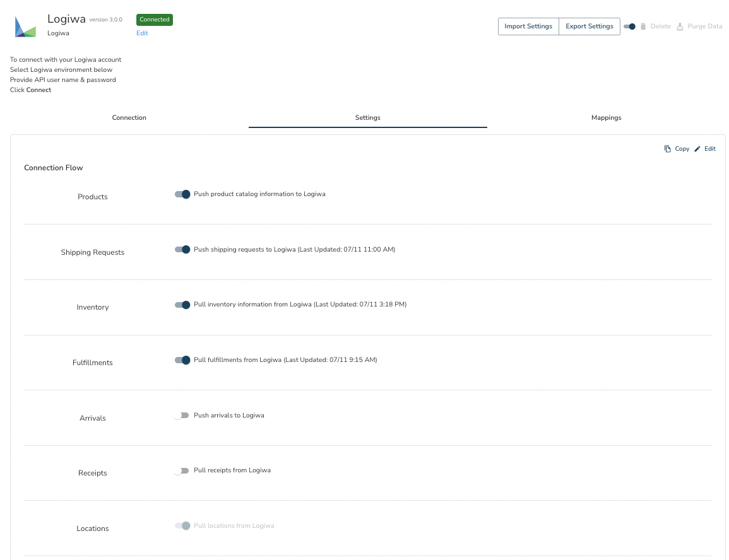Click the Locations row label
The width and height of the screenshot is (729, 560).
[93, 528]
